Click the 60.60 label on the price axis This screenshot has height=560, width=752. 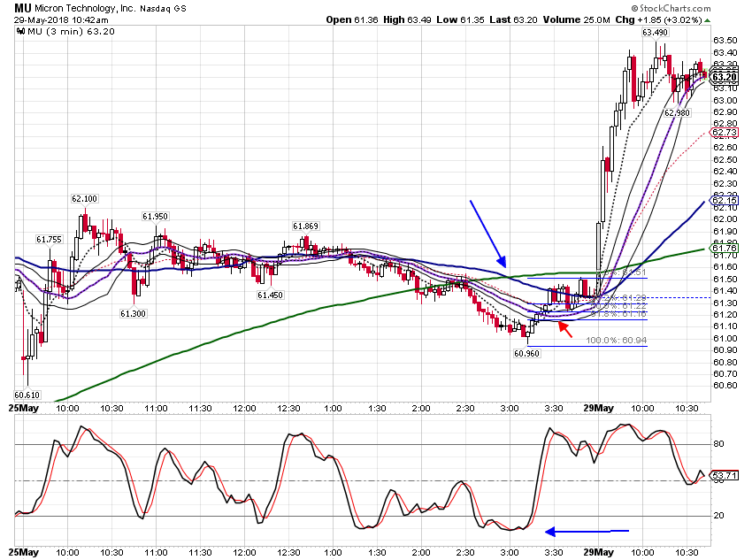tap(725, 385)
